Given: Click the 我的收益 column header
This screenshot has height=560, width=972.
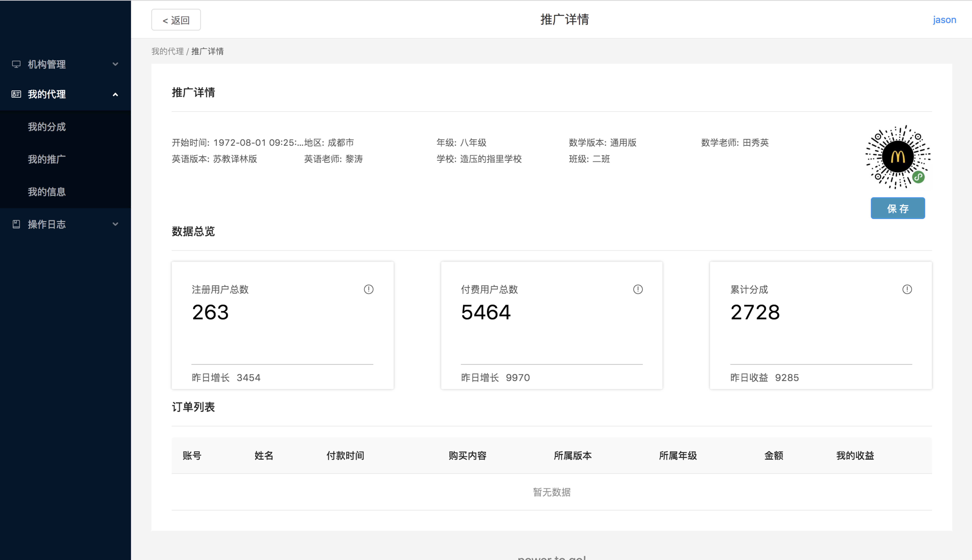Looking at the screenshot, I should pyautogui.click(x=855, y=456).
